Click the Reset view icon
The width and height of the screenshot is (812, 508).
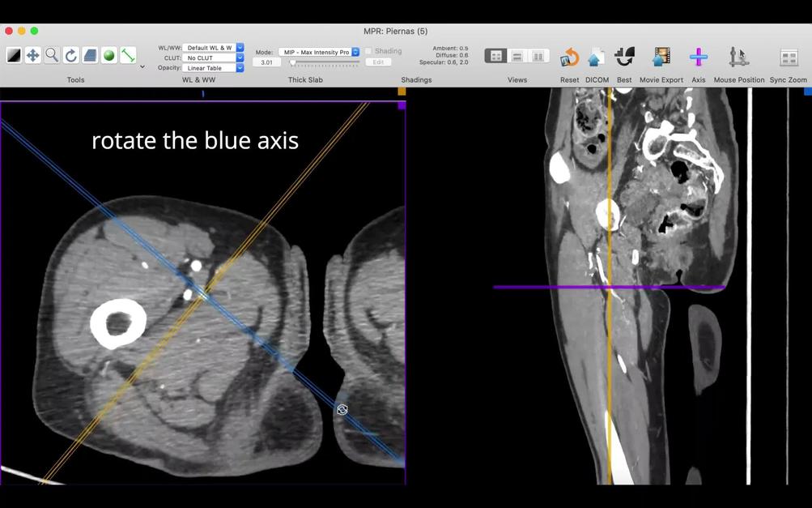tap(569, 57)
